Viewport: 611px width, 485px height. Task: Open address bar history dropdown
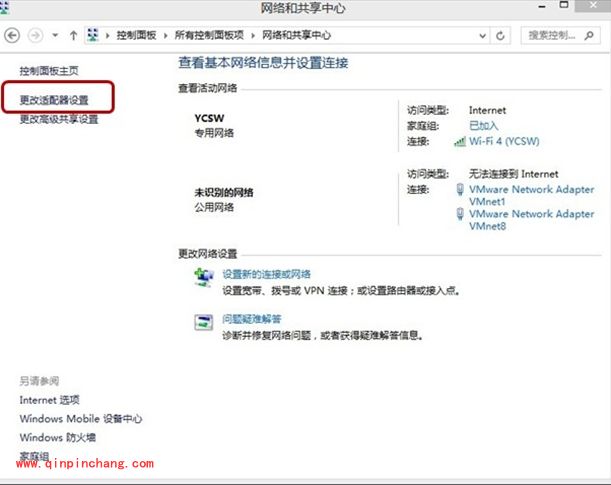click(482, 36)
